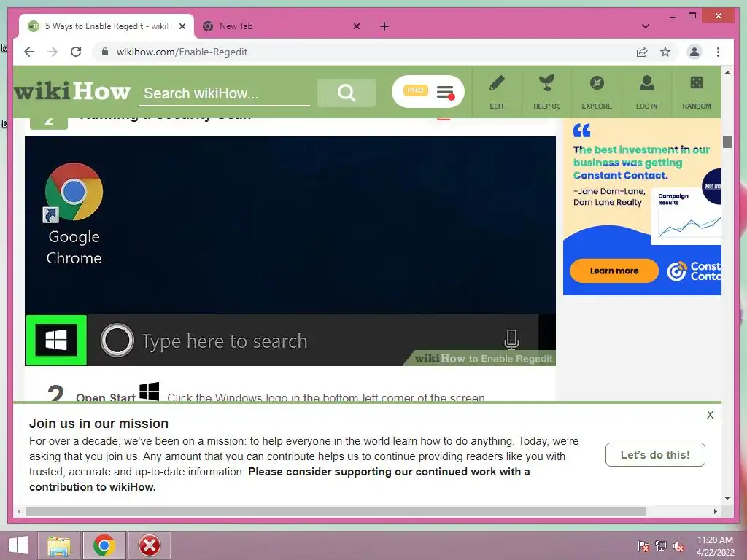Open the taskbar clock showing 11:20 AM

[715, 546]
